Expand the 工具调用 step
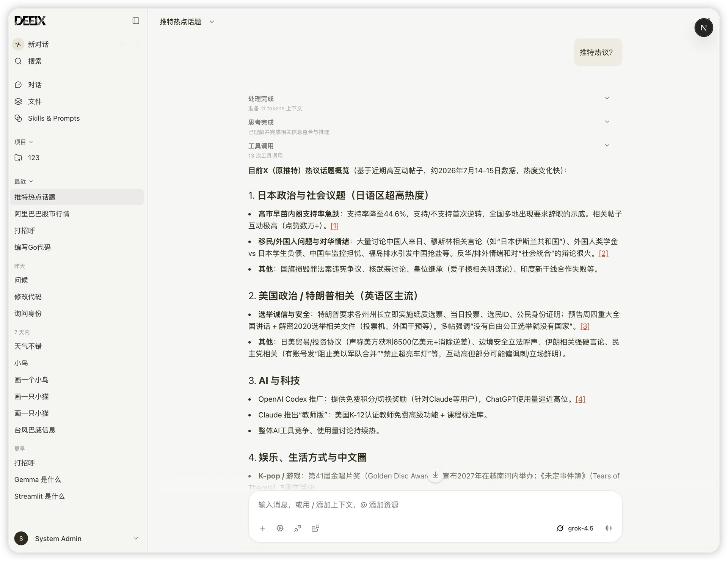The image size is (728, 561). click(x=607, y=145)
